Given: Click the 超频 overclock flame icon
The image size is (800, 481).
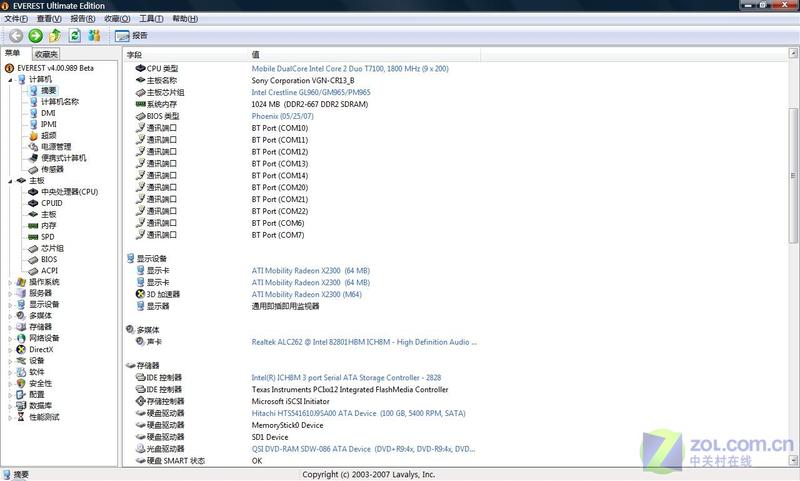Looking at the screenshot, I should click(x=33, y=136).
